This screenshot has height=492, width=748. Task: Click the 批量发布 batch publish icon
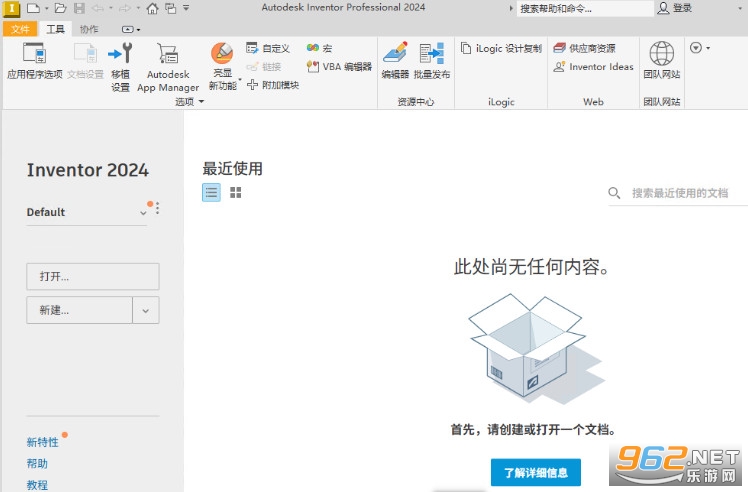432,60
